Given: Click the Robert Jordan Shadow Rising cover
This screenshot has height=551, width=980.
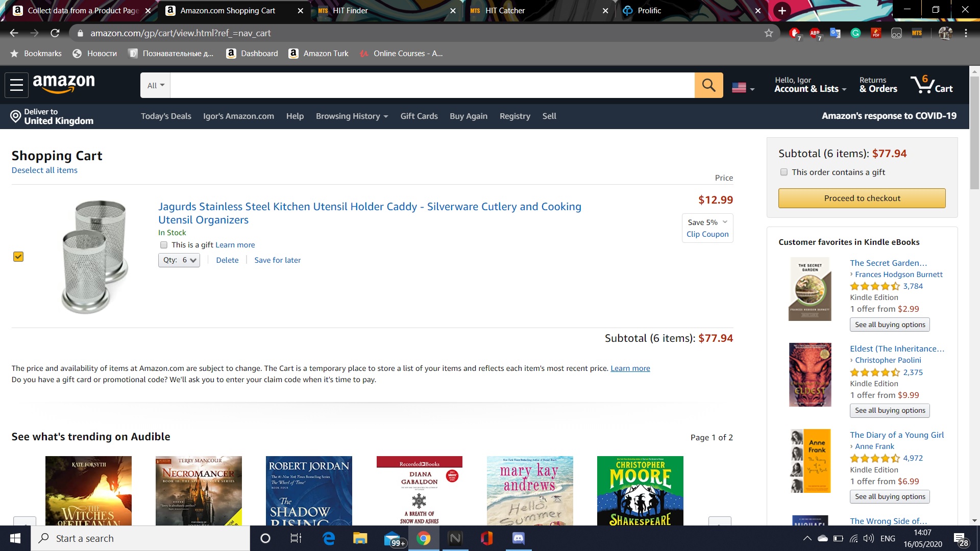Looking at the screenshot, I should [309, 491].
